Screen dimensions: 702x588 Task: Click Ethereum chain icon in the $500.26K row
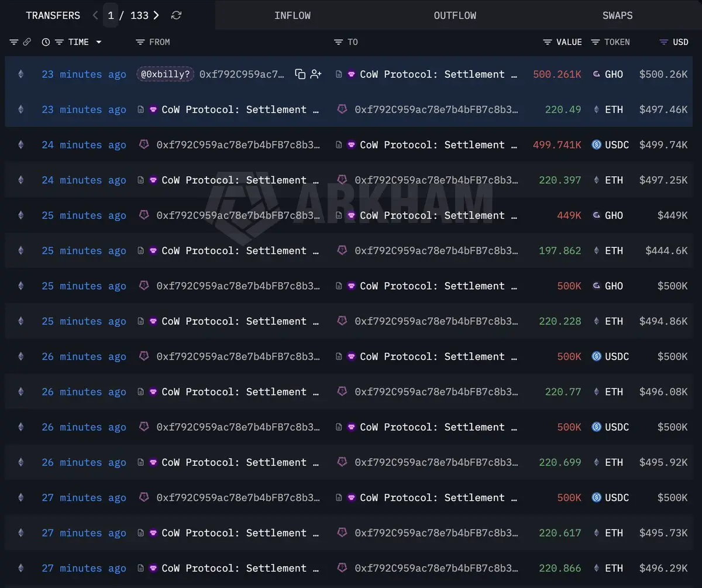click(x=21, y=74)
